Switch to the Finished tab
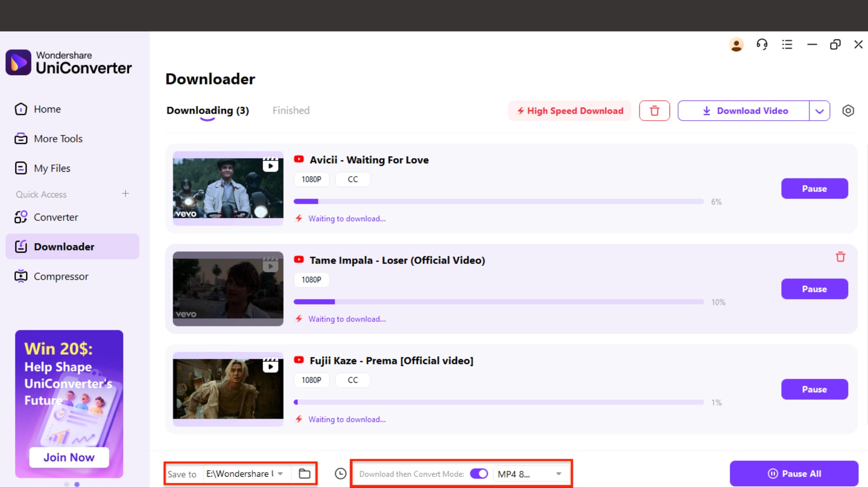868x488 pixels. [x=291, y=111]
